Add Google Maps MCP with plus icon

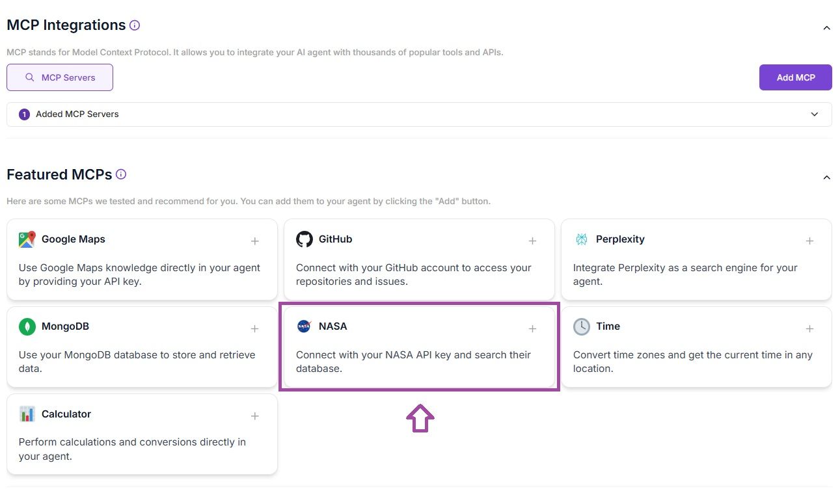point(255,241)
